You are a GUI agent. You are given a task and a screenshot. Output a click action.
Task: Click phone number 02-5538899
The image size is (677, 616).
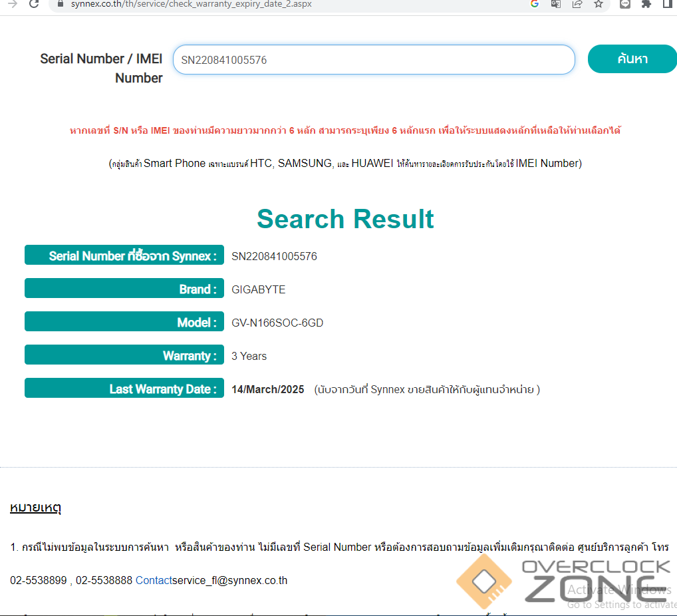click(x=39, y=580)
